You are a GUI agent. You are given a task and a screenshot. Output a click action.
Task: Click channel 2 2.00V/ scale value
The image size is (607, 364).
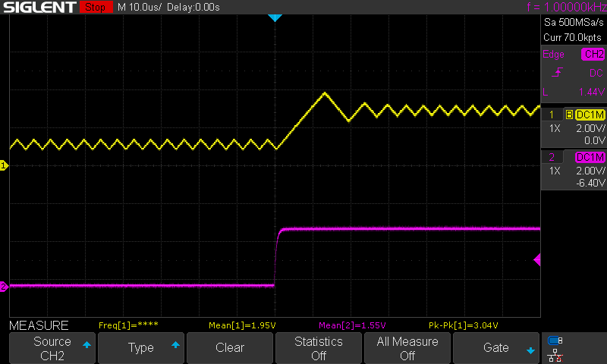pyautogui.click(x=591, y=171)
